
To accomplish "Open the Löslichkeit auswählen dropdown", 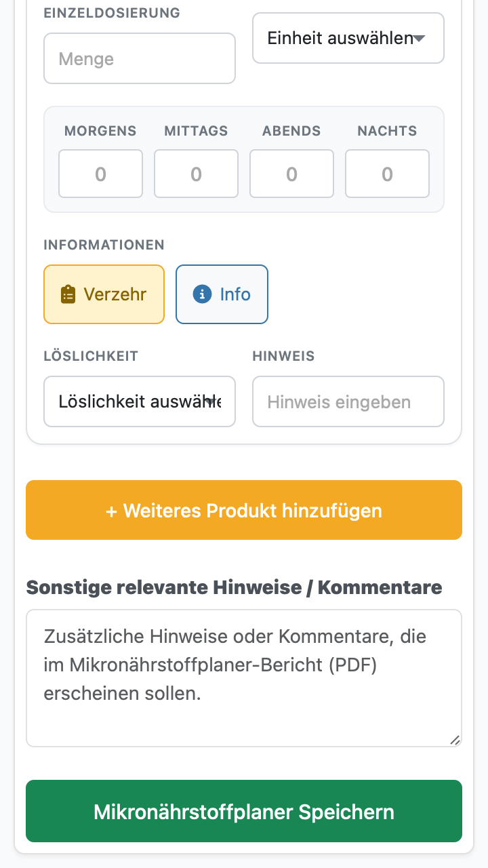I will [140, 401].
